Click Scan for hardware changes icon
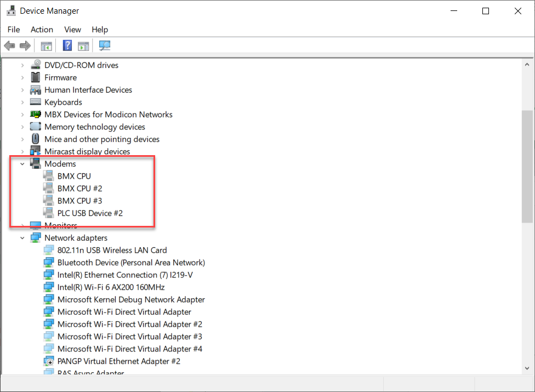This screenshot has width=535, height=392. [x=104, y=46]
